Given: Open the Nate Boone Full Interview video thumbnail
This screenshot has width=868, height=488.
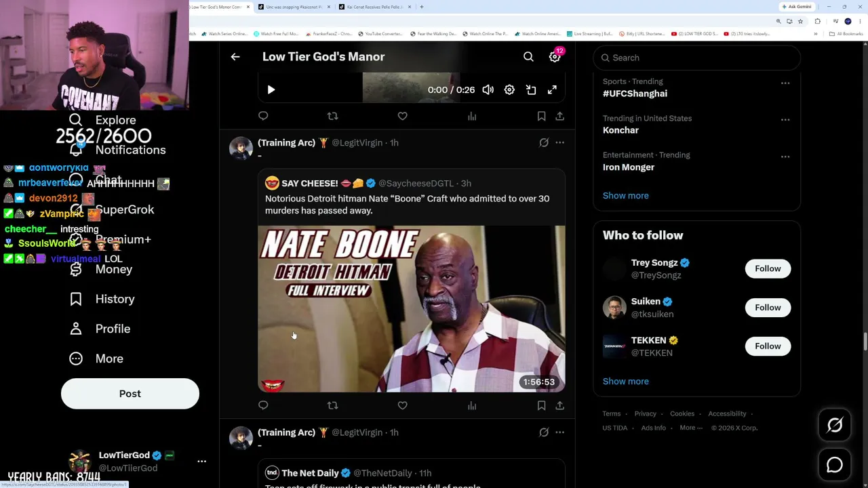Looking at the screenshot, I should coord(411,309).
